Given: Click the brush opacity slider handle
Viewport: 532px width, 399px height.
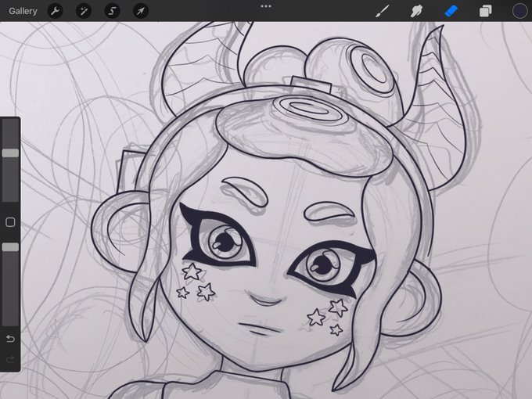Looking at the screenshot, I should [x=10, y=247].
